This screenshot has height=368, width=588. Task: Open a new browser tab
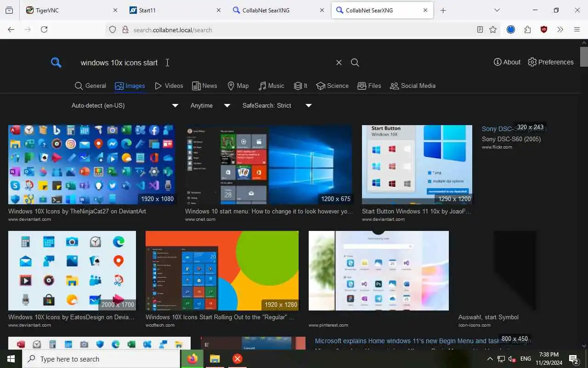(x=443, y=10)
